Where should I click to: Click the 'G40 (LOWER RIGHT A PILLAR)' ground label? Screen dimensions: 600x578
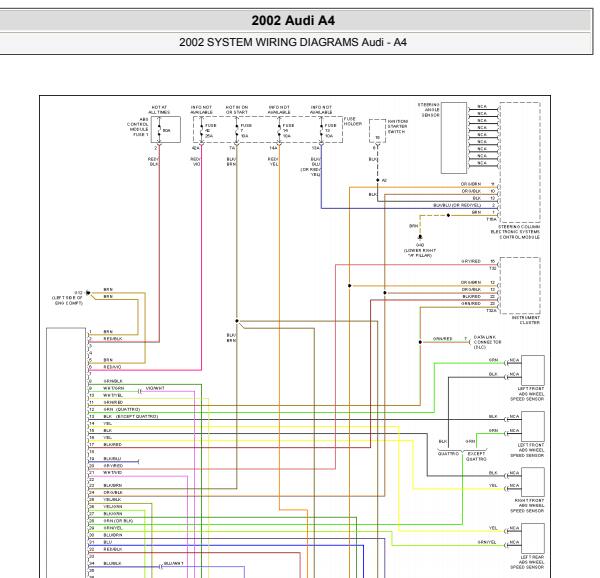pyautogui.click(x=420, y=250)
